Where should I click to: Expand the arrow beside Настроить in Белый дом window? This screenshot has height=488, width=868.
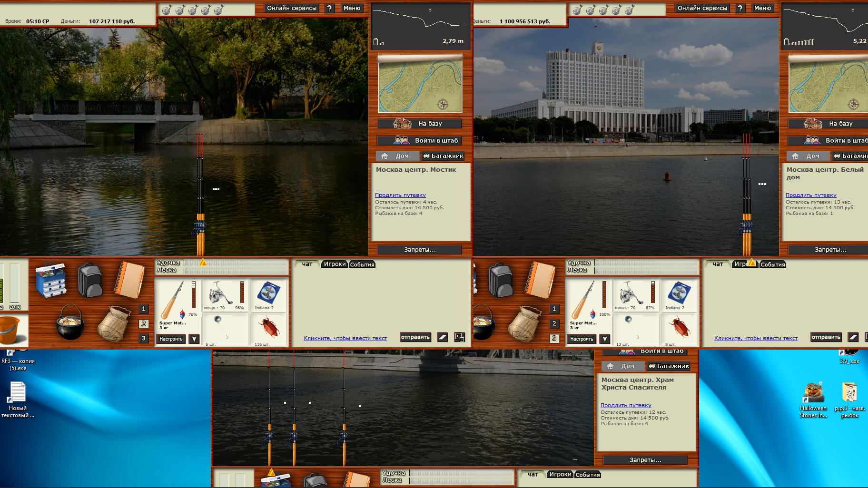pos(605,339)
